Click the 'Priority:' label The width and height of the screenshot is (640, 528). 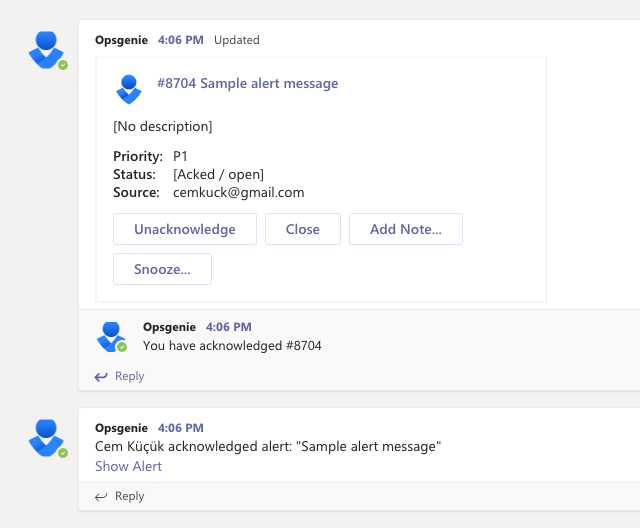[138, 156]
